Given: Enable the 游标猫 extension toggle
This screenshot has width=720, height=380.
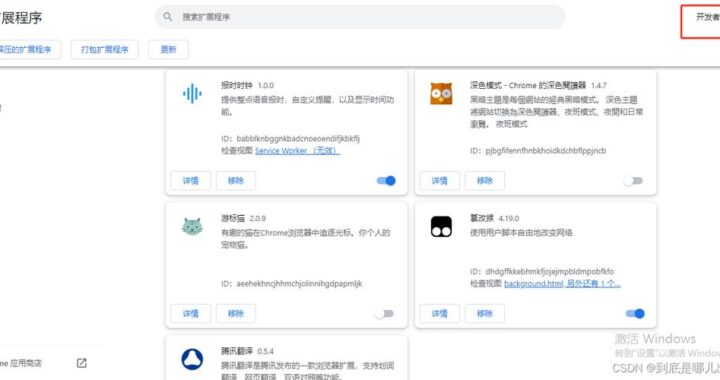Looking at the screenshot, I should tap(384, 314).
